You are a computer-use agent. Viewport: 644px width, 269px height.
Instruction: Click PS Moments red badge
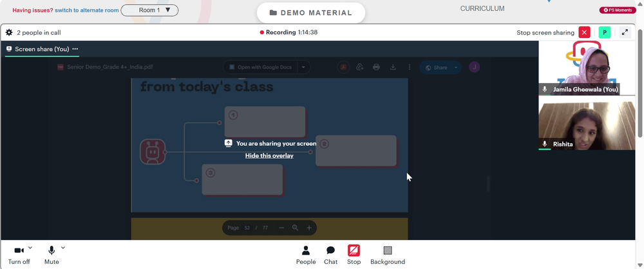[618, 10]
